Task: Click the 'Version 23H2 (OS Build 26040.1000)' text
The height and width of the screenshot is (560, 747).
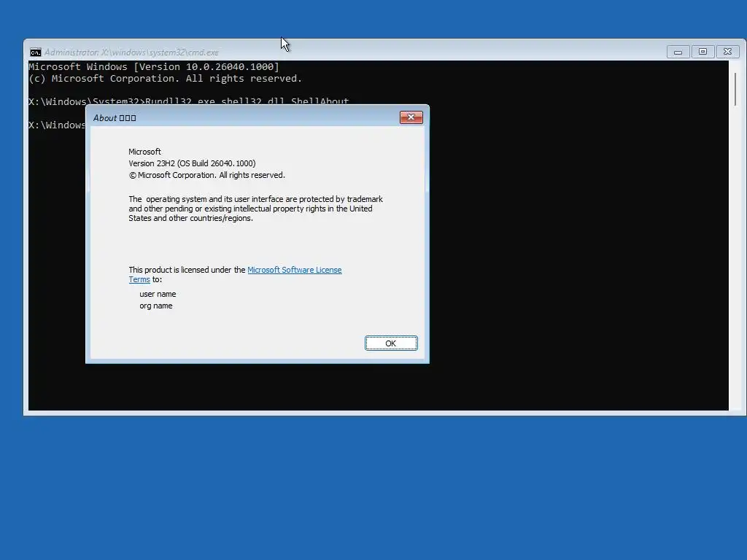Action: click(192, 163)
